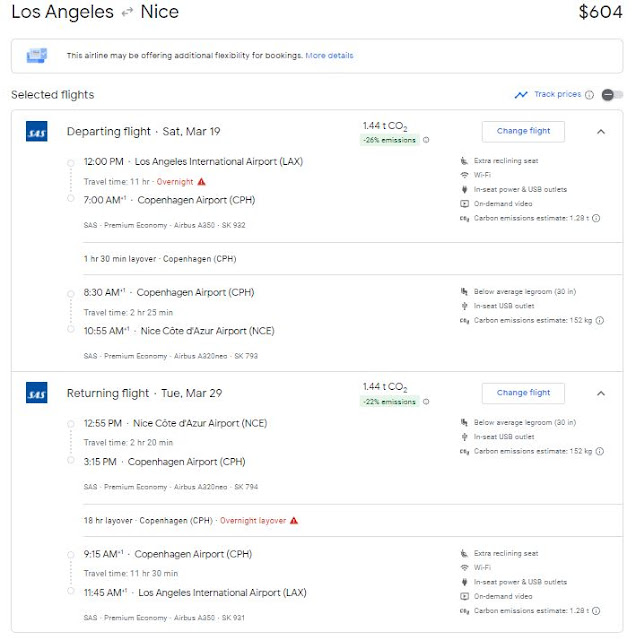Click the SAS logo on Returning flight
Screen dimensions: 636x640
[37, 393]
